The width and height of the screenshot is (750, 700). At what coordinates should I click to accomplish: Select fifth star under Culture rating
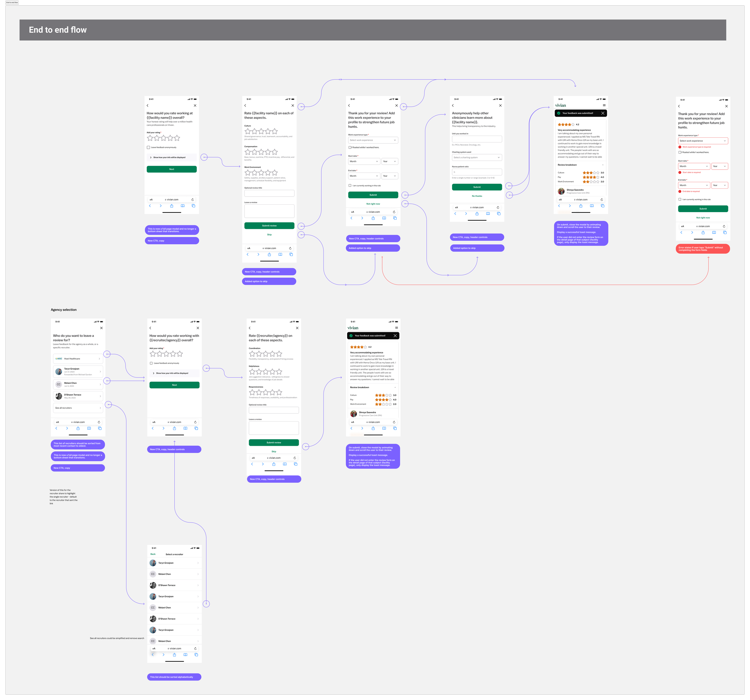(x=274, y=131)
